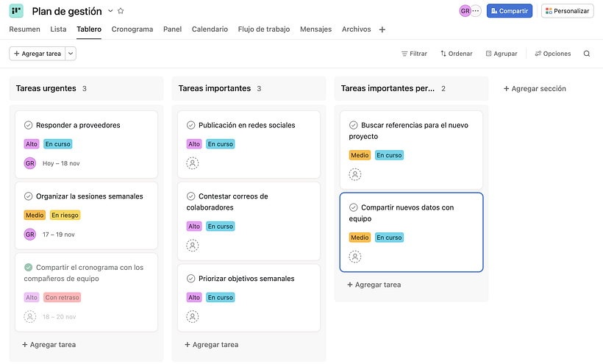Mark Publicación en redes sociales complete
The height and width of the screenshot is (364, 603).
[190, 125]
